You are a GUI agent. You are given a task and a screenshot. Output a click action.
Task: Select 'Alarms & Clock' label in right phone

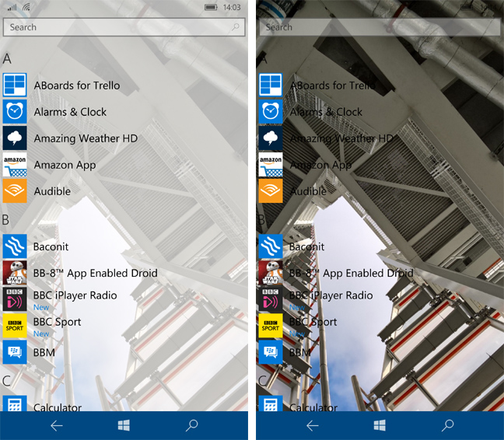tap(326, 112)
